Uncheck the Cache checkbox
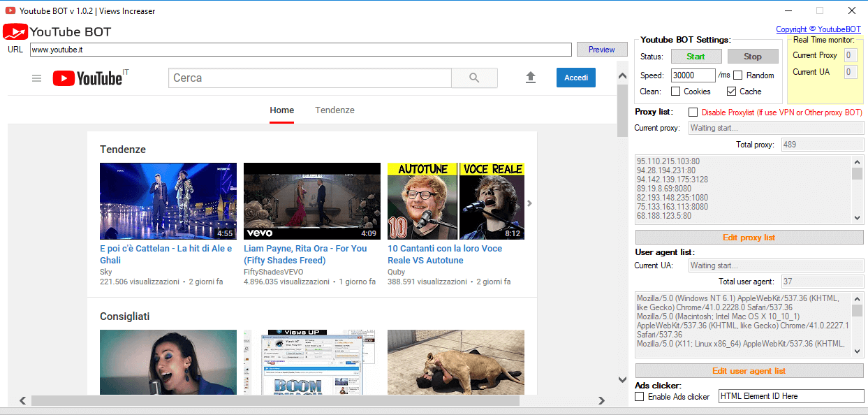868x415 pixels. [731, 91]
